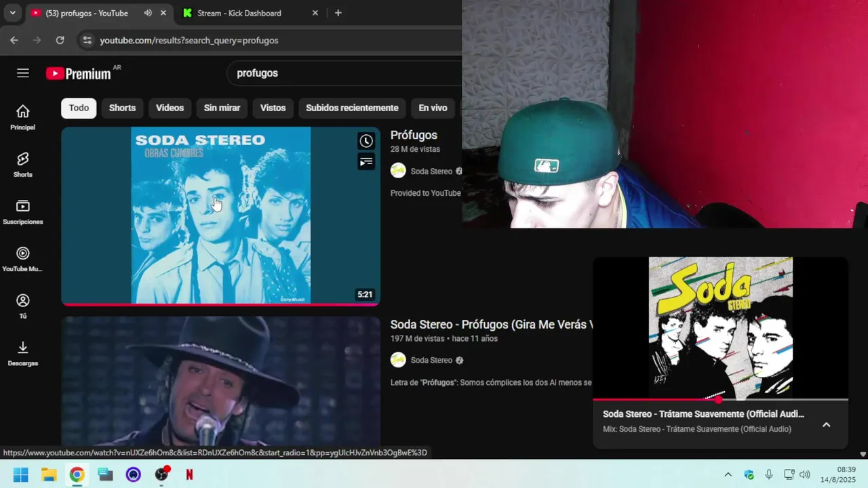
Task: Open a new browser tab
Action: click(x=338, y=13)
